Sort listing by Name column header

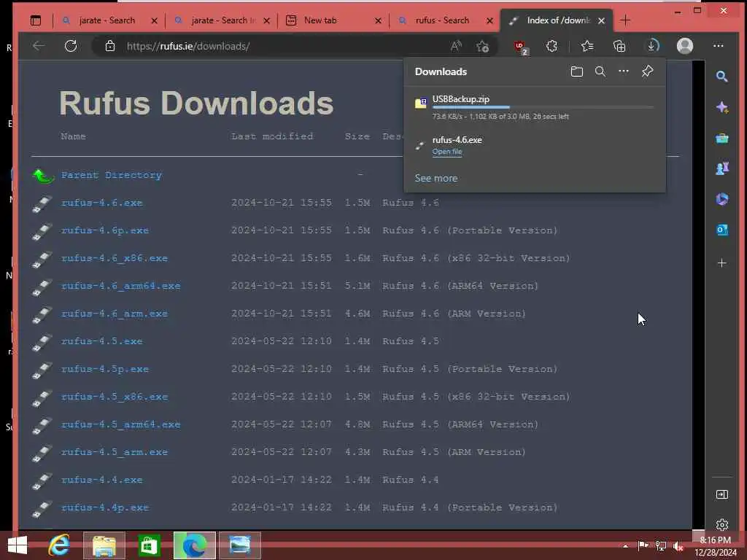pos(74,136)
